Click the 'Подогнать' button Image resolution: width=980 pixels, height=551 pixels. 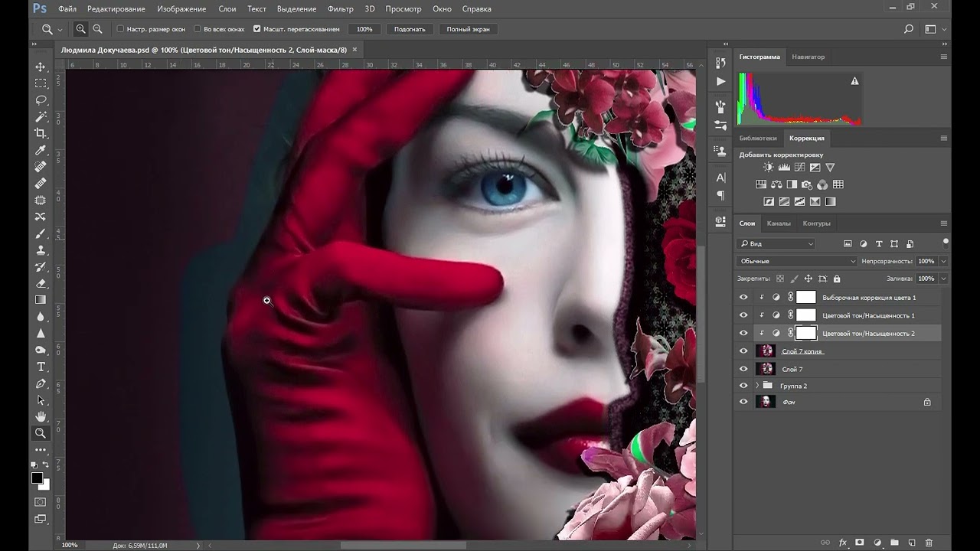(410, 29)
